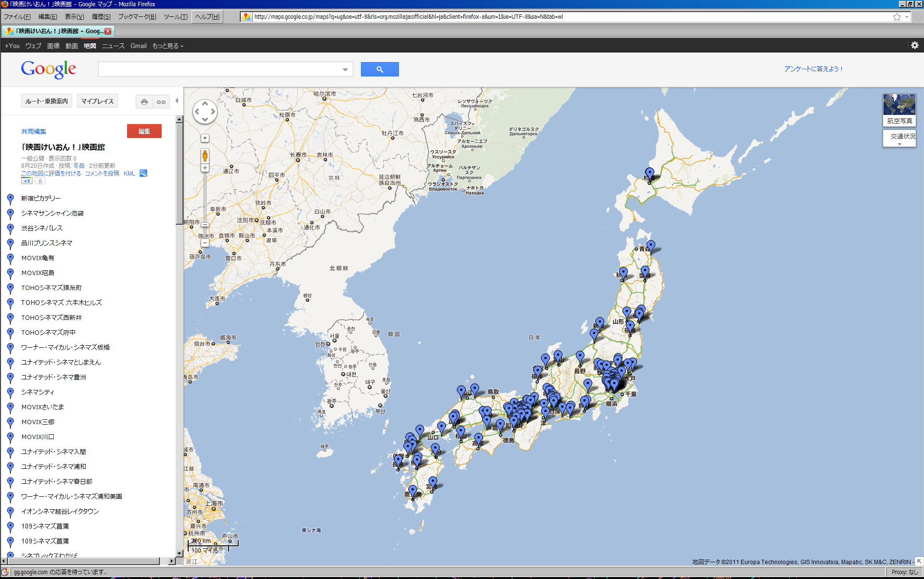Open the ツール(T) menu
The height and width of the screenshot is (579, 924).
[x=175, y=17]
